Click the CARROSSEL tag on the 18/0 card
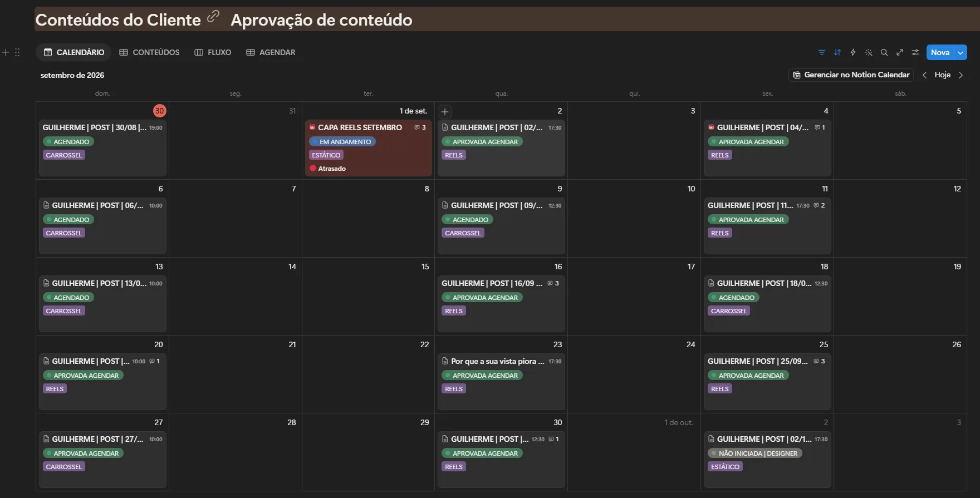Image resolution: width=980 pixels, height=498 pixels. 729,311
